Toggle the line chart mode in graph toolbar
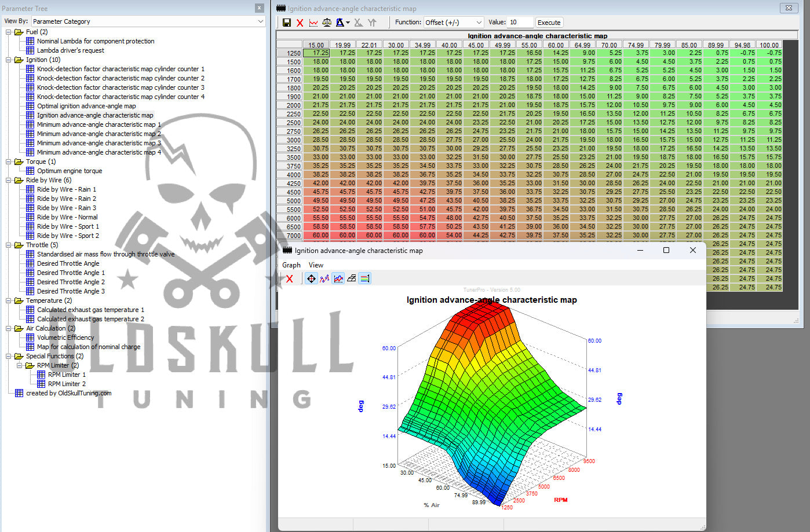This screenshot has width=810, height=532. (x=338, y=279)
